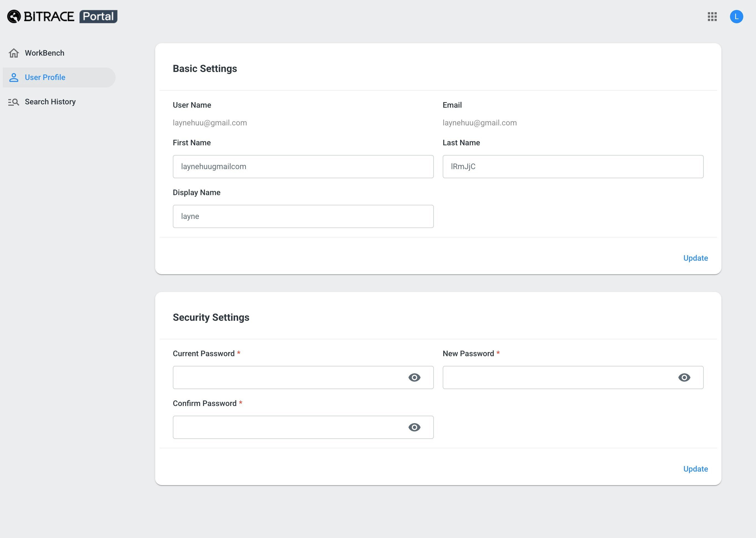The height and width of the screenshot is (538, 756).
Task: Open the apps grid launcher icon
Action: click(712, 17)
